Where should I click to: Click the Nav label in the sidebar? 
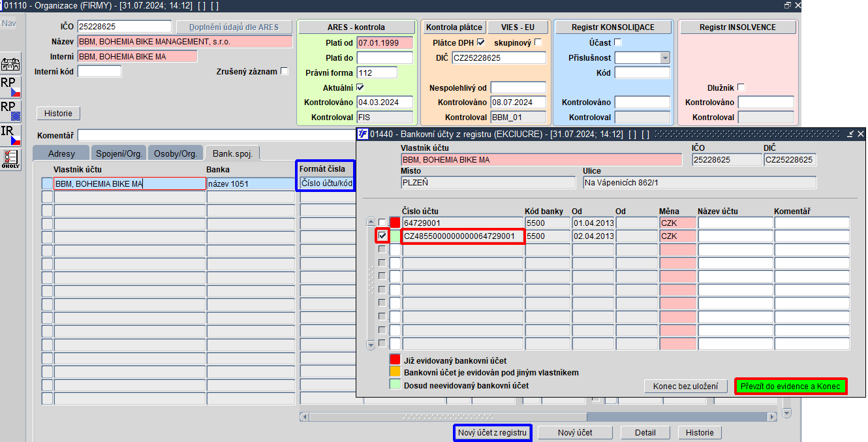8,24
